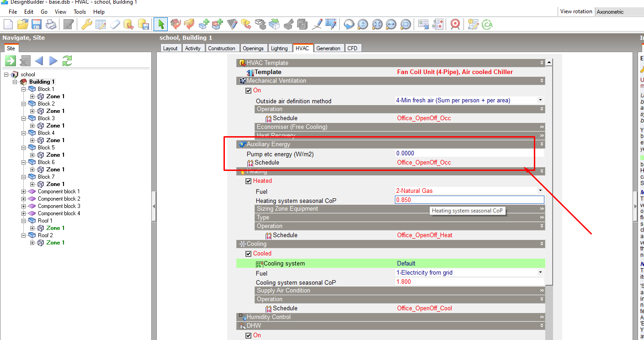Open the File menu
The height and width of the screenshot is (340, 644).
[x=13, y=12]
